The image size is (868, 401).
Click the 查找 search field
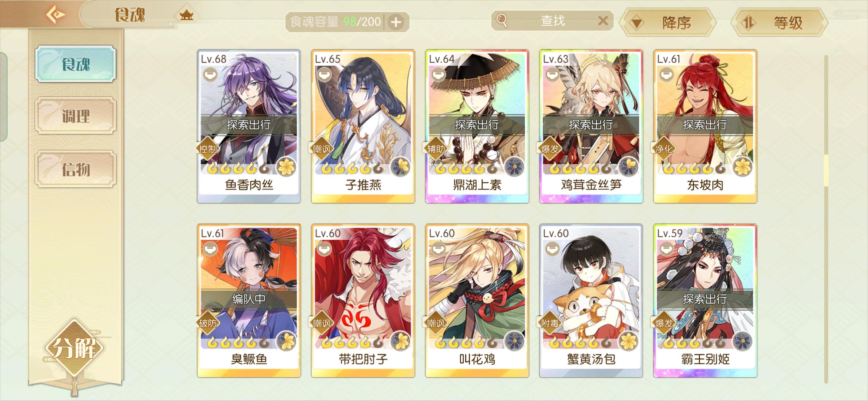pyautogui.click(x=552, y=21)
